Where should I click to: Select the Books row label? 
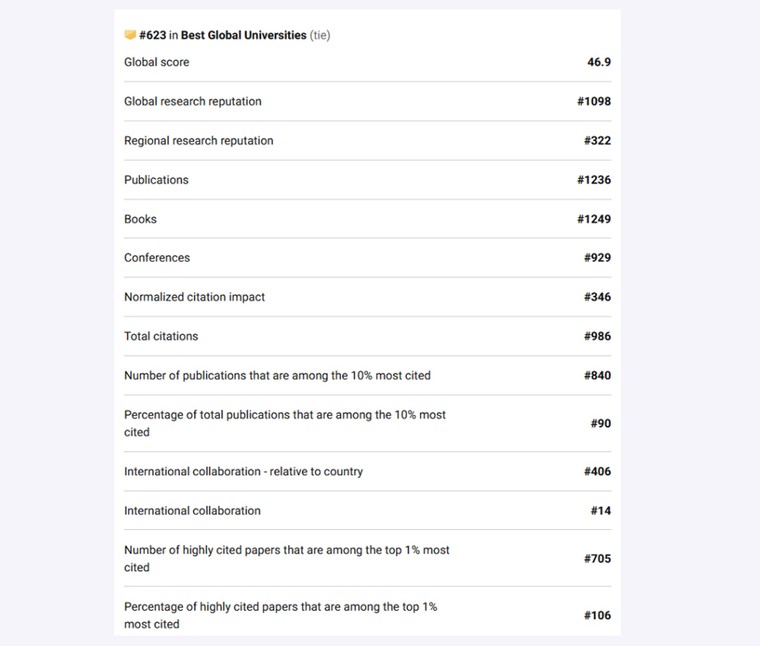(140, 219)
